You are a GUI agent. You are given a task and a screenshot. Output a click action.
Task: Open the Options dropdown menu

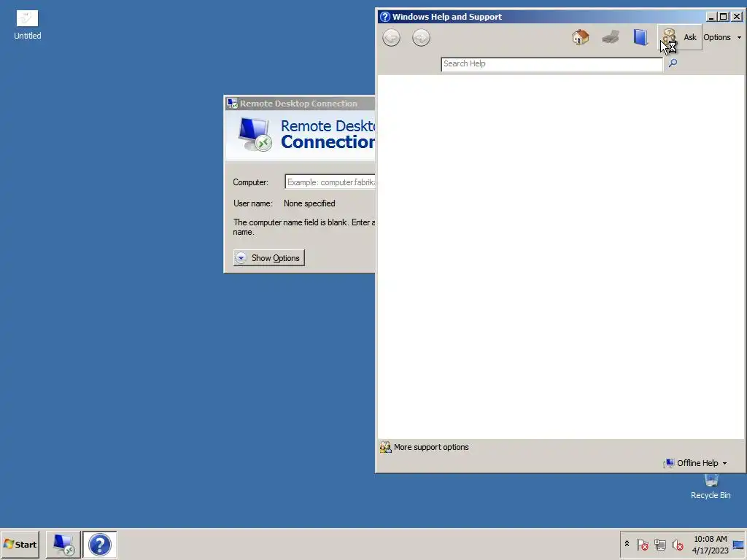(x=722, y=37)
